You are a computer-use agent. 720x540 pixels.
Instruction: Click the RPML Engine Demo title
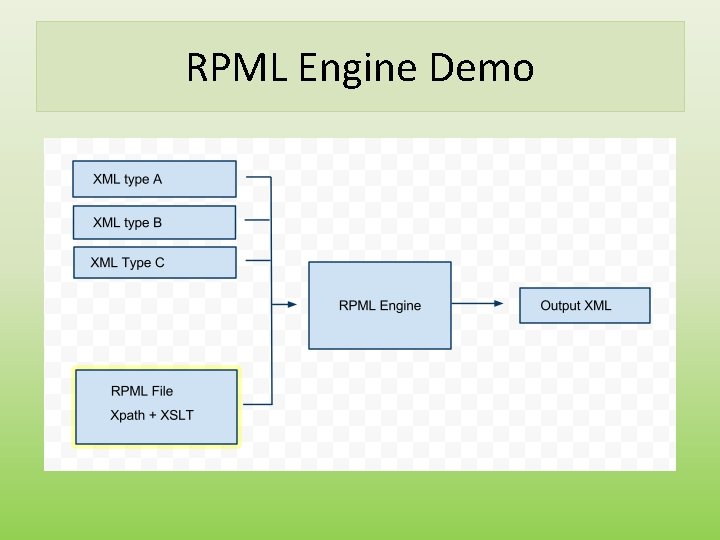tap(360, 68)
